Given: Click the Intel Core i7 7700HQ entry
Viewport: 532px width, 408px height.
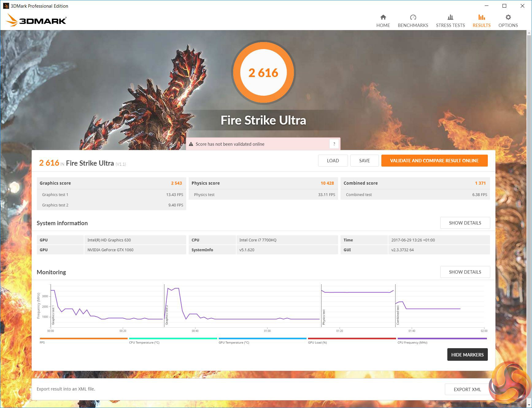Looking at the screenshot, I should tap(258, 240).
